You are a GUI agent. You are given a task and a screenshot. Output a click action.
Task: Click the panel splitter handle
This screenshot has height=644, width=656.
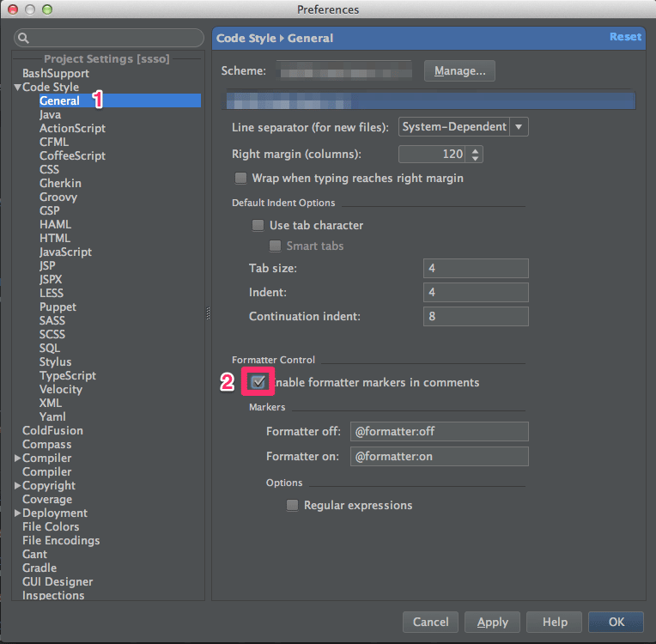208,313
